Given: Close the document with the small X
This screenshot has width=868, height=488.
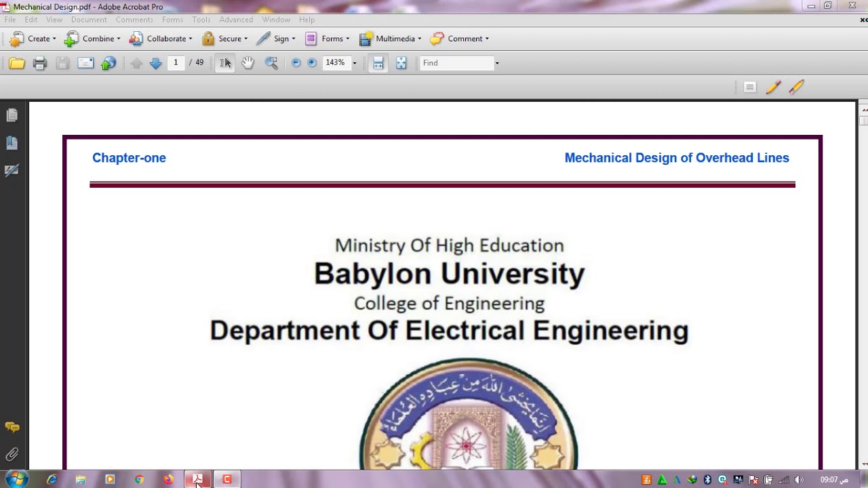Looking at the screenshot, I should [x=863, y=20].
